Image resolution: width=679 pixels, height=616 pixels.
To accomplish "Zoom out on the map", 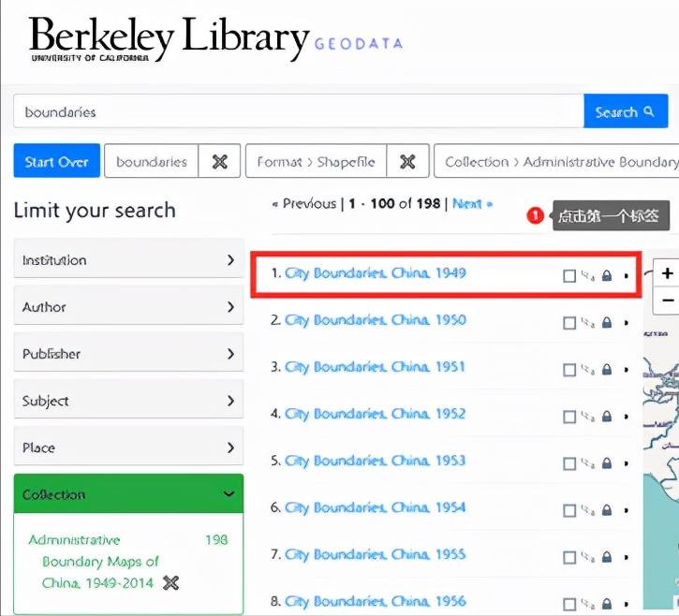I will [667, 301].
